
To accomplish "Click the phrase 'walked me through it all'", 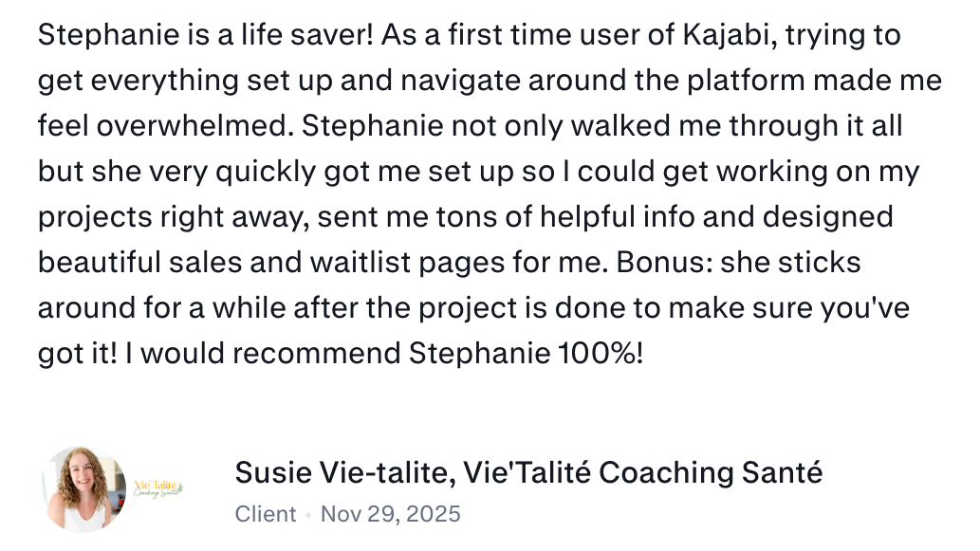I will point(737,126).
